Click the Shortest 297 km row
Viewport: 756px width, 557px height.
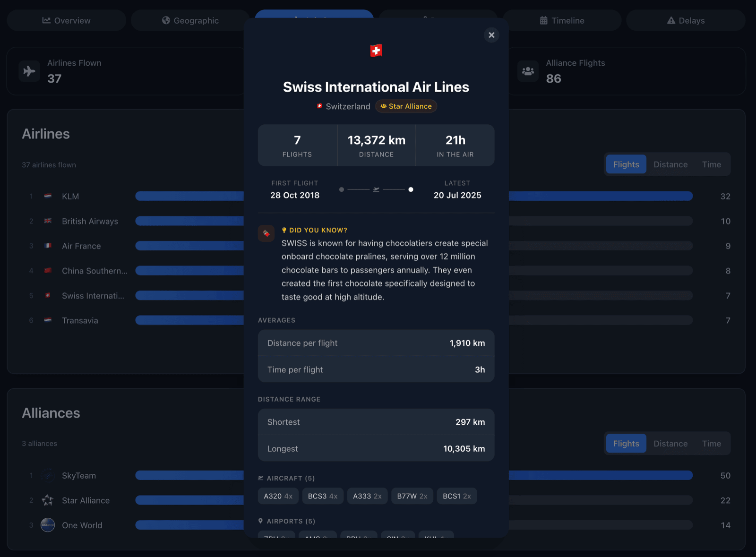pos(376,422)
